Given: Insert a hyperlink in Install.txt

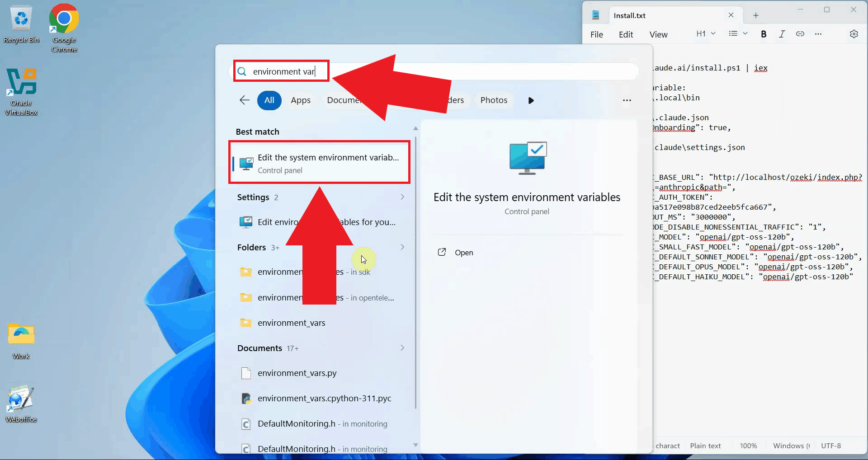Looking at the screenshot, I should (800, 34).
